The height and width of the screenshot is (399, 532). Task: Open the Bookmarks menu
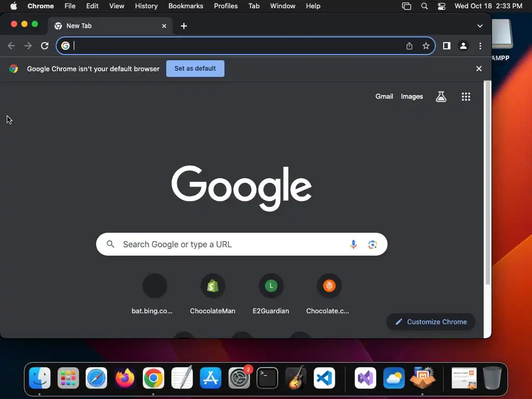[x=185, y=6]
